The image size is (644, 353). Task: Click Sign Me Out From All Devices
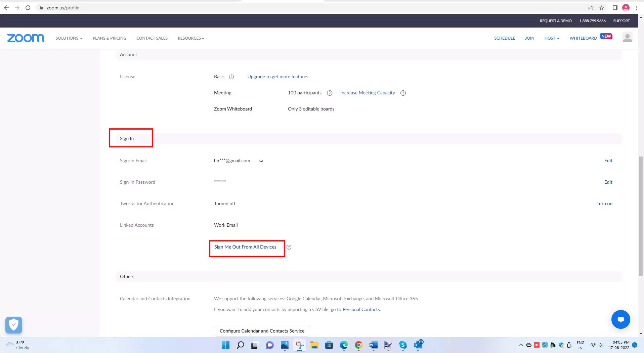coord(245,247)
